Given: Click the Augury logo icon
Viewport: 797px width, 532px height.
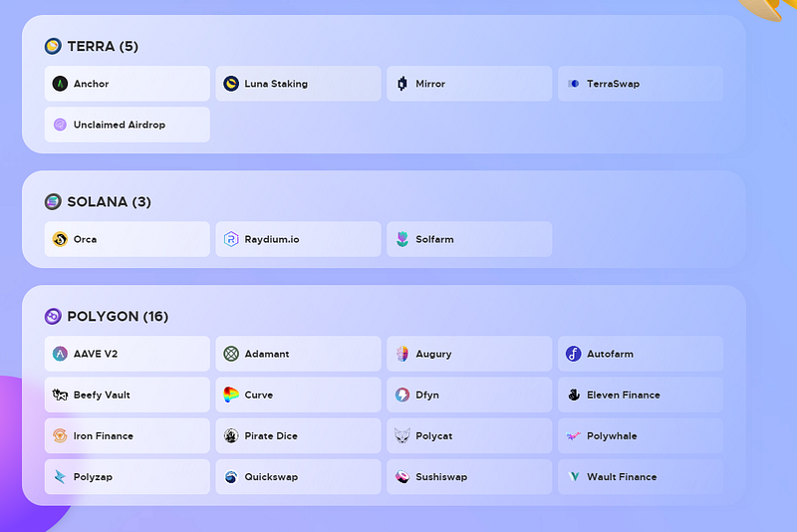Looking at the screenshot, I should click(x=402, y=353).
